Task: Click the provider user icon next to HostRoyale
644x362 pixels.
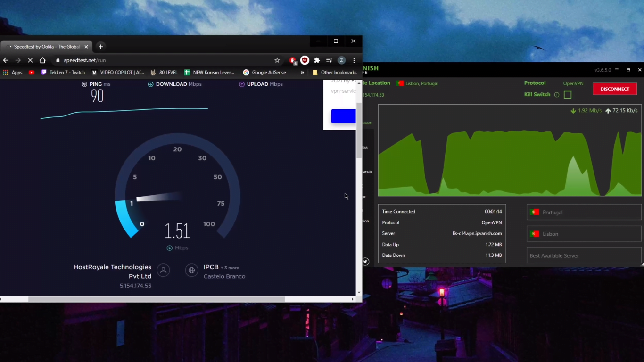Action: click(x=163, y=270)
